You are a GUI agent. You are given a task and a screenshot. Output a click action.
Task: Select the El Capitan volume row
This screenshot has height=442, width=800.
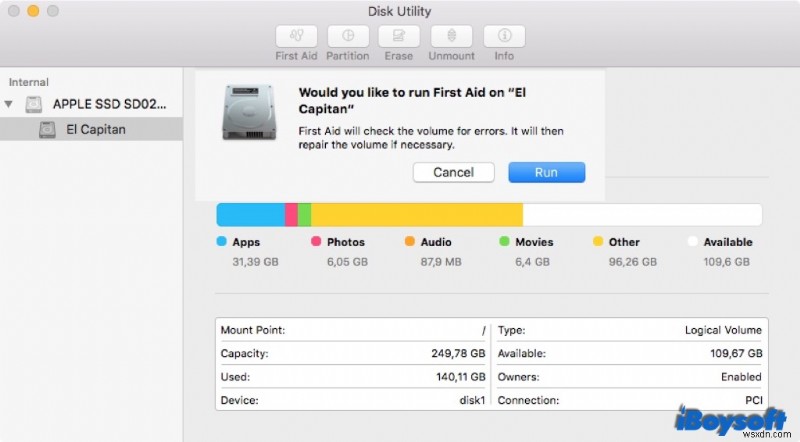pos(91,129)
